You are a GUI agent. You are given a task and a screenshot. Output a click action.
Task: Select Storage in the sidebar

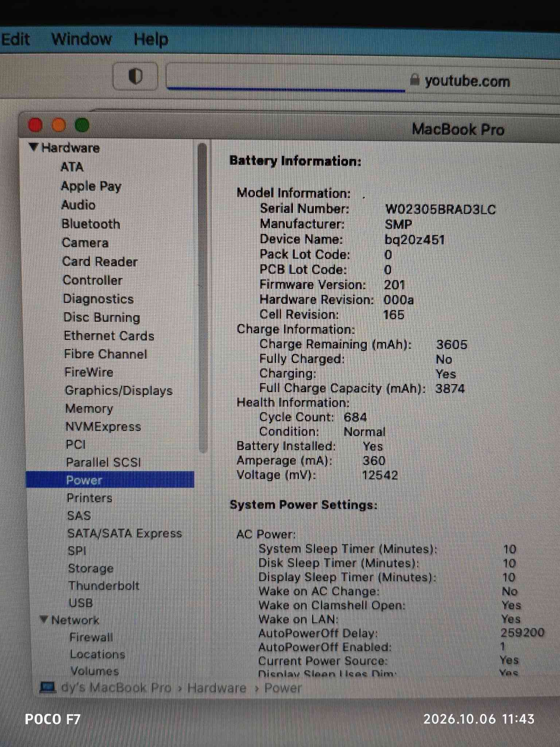click(x=91, y=568)
